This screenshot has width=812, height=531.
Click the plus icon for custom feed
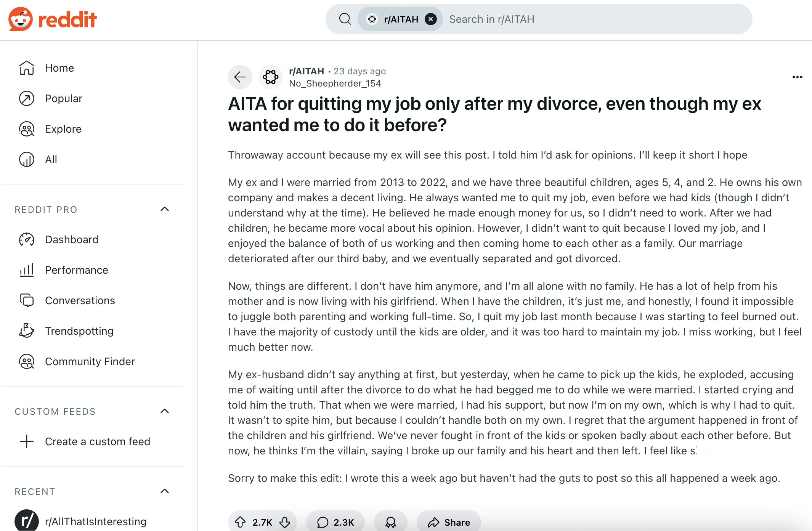coord(27,441)
